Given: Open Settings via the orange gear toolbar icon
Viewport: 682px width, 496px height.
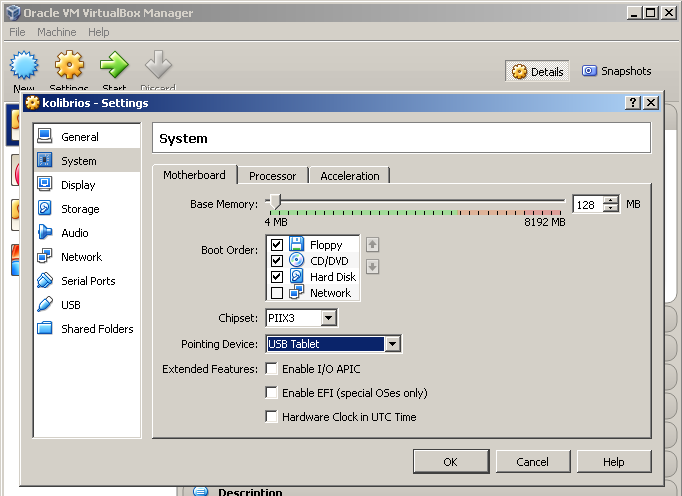Looking at the screenshot, I should coord(69,65).
